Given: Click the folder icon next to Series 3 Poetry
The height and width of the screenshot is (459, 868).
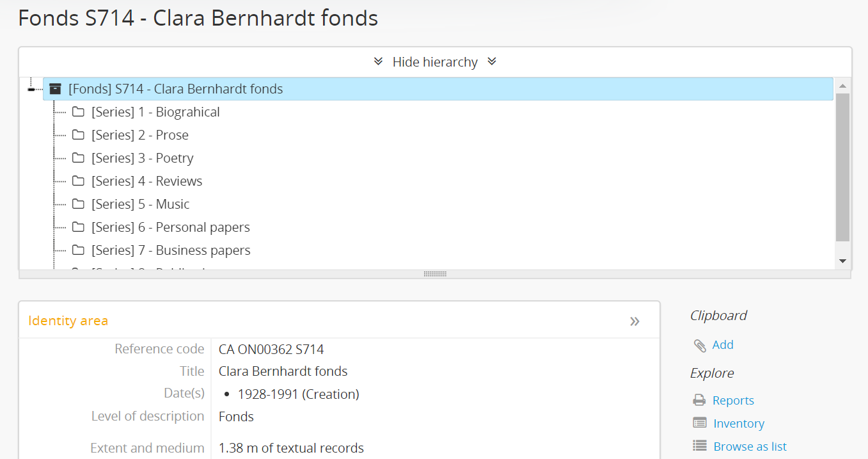Looking at the screenshot, I should (78, 158).
